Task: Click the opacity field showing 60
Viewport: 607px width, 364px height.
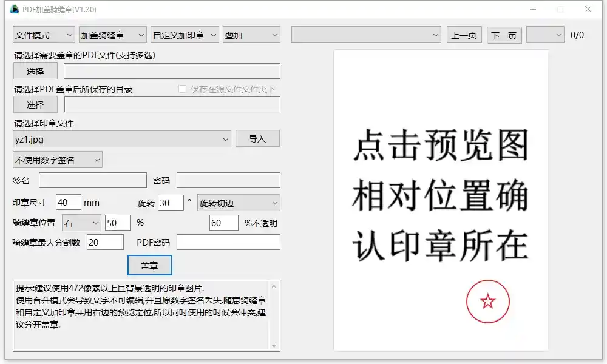Action: coord(224,223)
